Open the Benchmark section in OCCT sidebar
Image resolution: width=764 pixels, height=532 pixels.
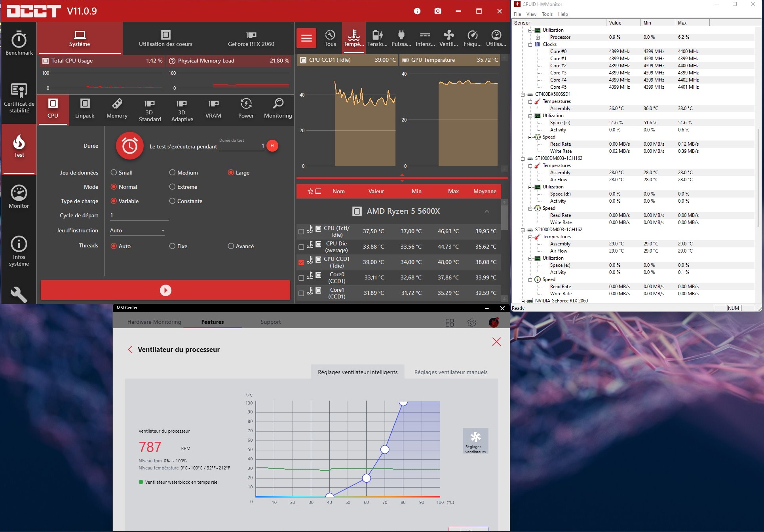(x=19, y=43)
